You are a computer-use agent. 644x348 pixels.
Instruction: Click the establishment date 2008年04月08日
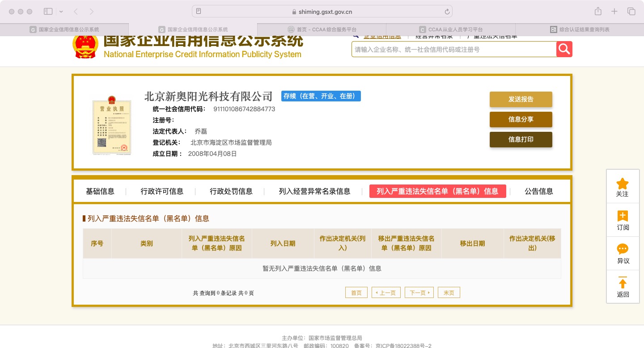[212, 154]
